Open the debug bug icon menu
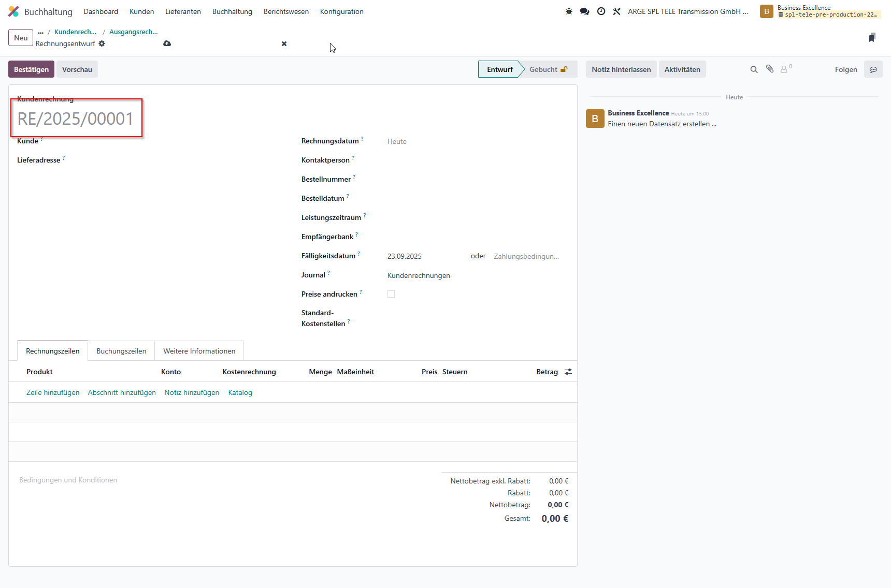Image resolution: width=891 pixels, height=588 pixels. coord(569,11)
